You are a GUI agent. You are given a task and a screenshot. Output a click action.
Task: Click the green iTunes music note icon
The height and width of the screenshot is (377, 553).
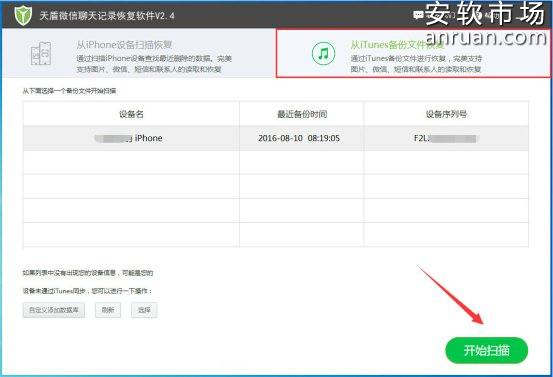(323, 54)
